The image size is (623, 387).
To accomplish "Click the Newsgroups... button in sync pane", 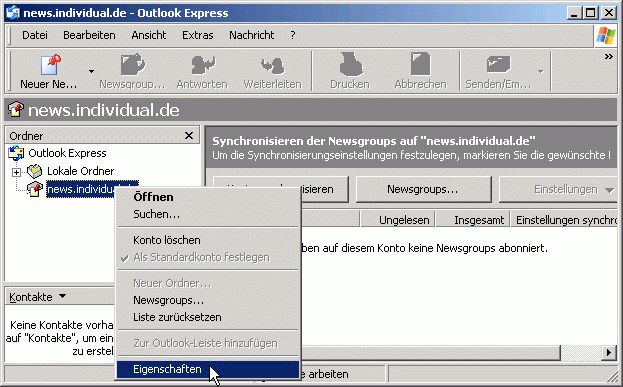I will tap(423, 189).
